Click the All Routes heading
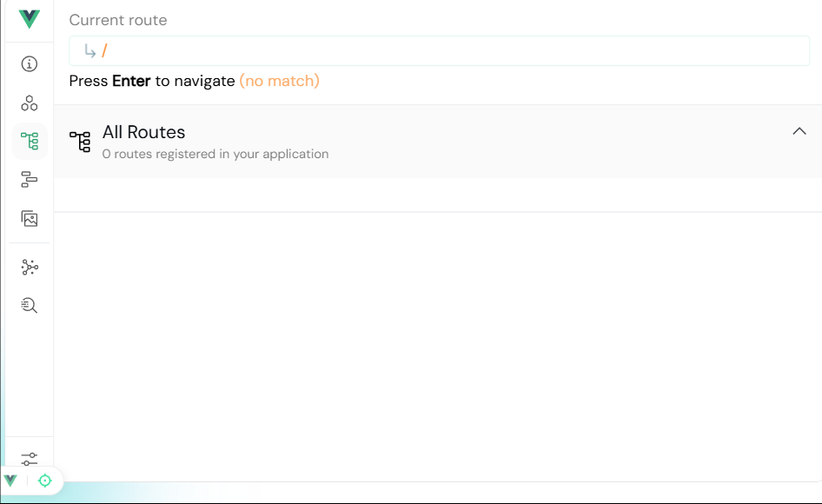Screen dimensions: 822x504 pyautogui.click(x=143, y=132)
